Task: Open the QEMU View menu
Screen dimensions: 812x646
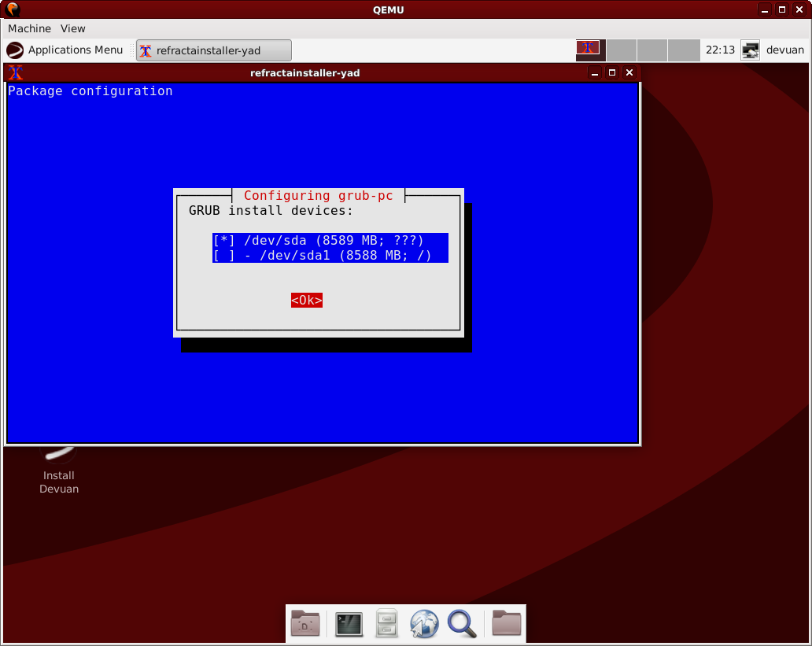Action: [73, 28]
